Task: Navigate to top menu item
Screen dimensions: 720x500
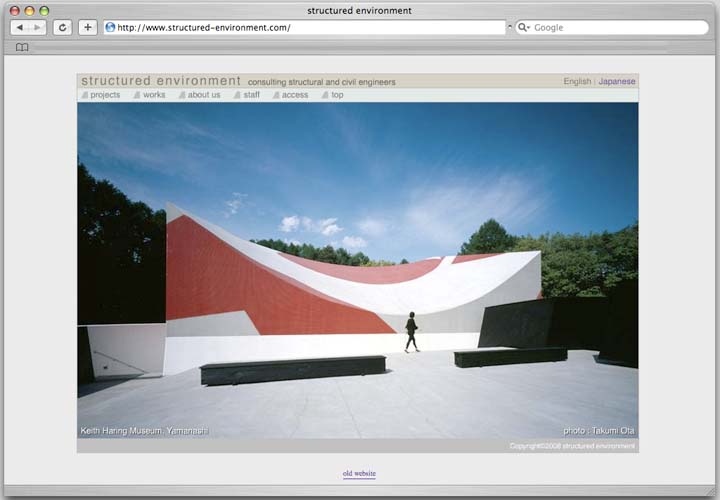Action: pyautogui.click(x=336, y=95)
